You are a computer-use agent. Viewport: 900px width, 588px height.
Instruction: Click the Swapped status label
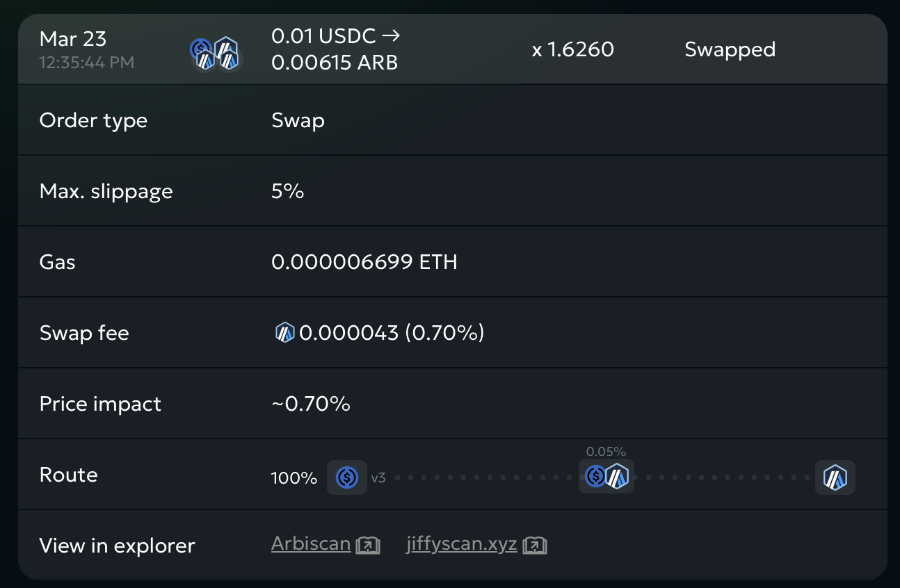coord(730,50)
